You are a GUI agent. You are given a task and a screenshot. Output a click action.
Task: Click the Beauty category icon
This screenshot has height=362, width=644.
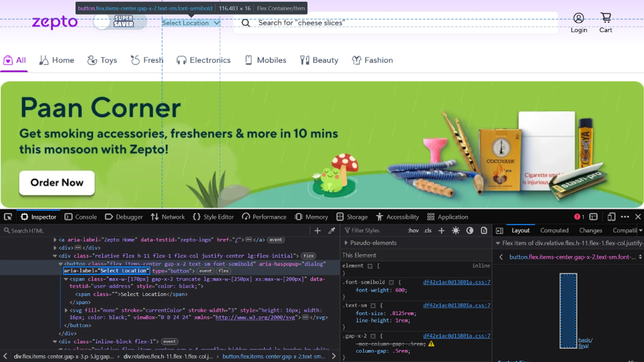(x=305, y=60)
